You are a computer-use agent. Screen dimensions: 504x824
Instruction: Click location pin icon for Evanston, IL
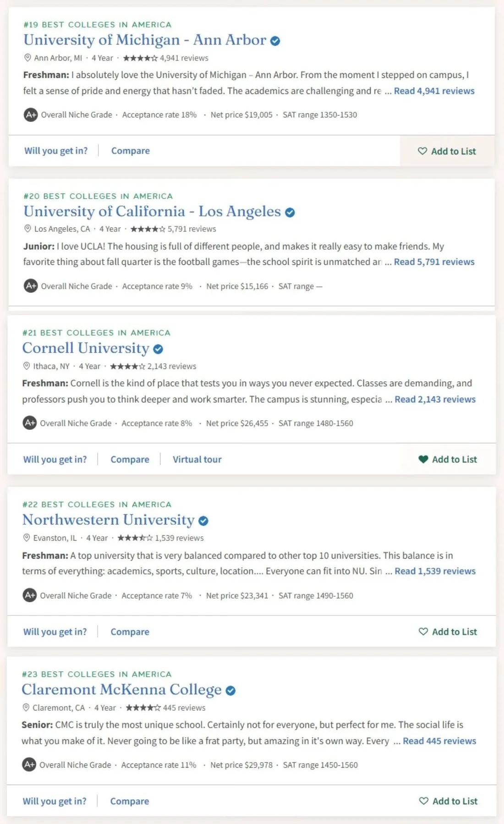tap(27, 538)
